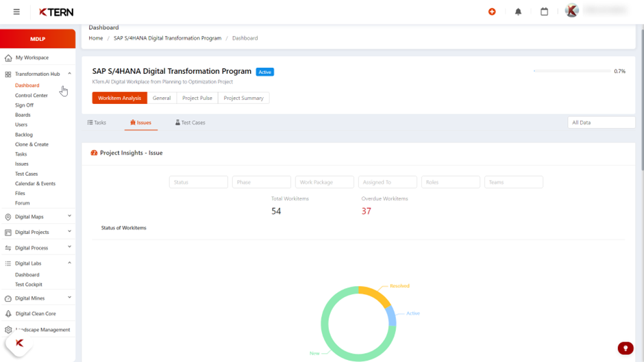The width and height of the screenshot is (644, 362).
Task: Click the Project Insights dashboard icon
Action: click(x=94, y=153)
